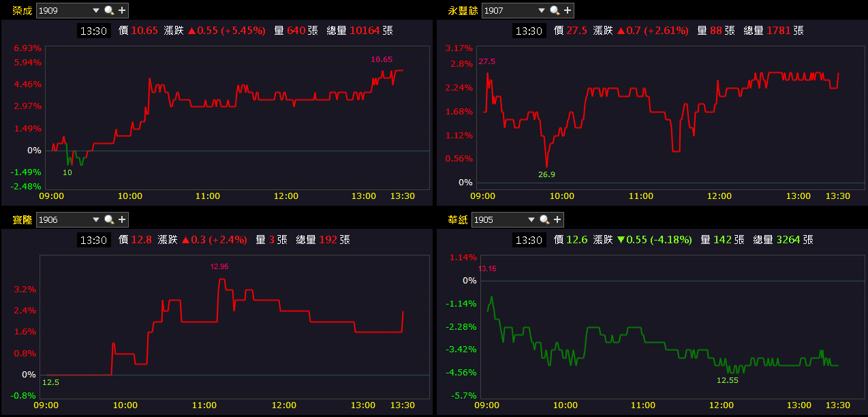Open the search magnifier beside stock 1906
The width and height of the screenshot is (868, 417).
click(109, 219)
